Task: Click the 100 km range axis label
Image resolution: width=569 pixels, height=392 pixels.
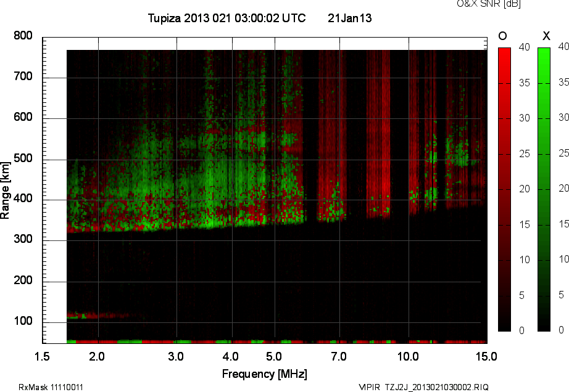Action: (x=23, y=321)
